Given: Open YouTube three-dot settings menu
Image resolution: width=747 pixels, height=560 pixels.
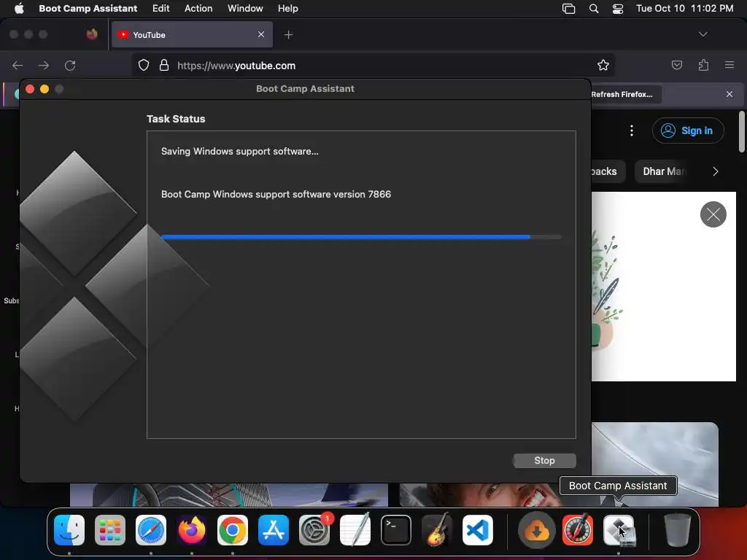Looking at the screenshot, I should click(x=632, y=131).
